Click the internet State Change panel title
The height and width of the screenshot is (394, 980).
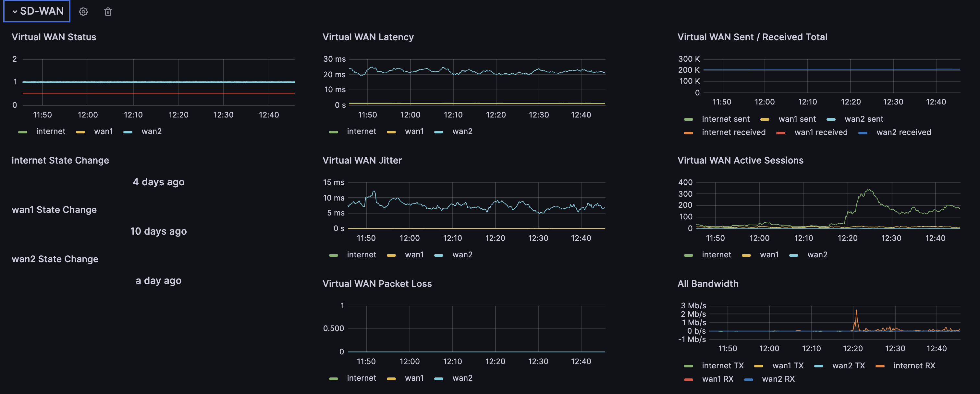(x=60, y=160)
